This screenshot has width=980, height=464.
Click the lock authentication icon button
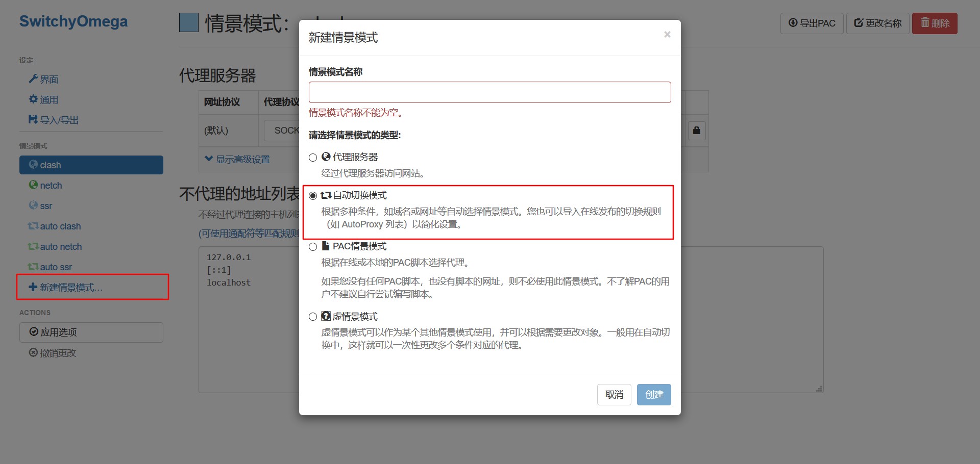point(697,131)
